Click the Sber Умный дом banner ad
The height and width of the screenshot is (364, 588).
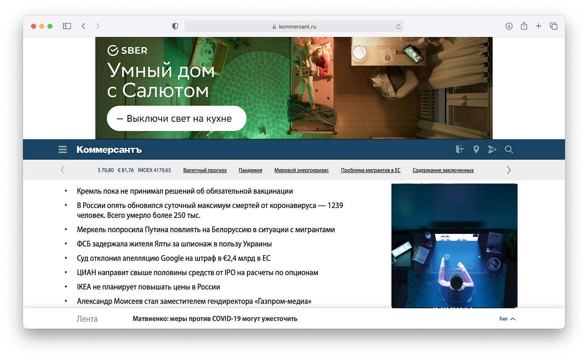pyautogui.click(x=294, y=88)
